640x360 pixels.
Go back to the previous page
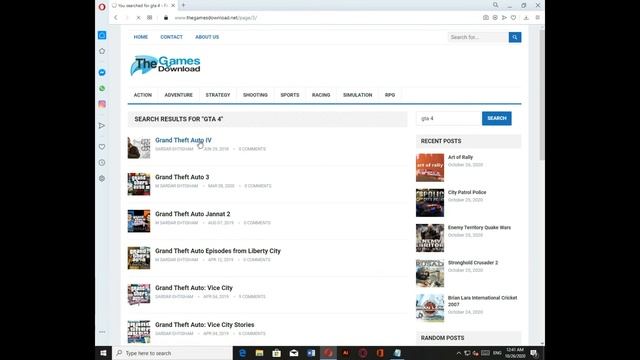(x=116, y=18)
